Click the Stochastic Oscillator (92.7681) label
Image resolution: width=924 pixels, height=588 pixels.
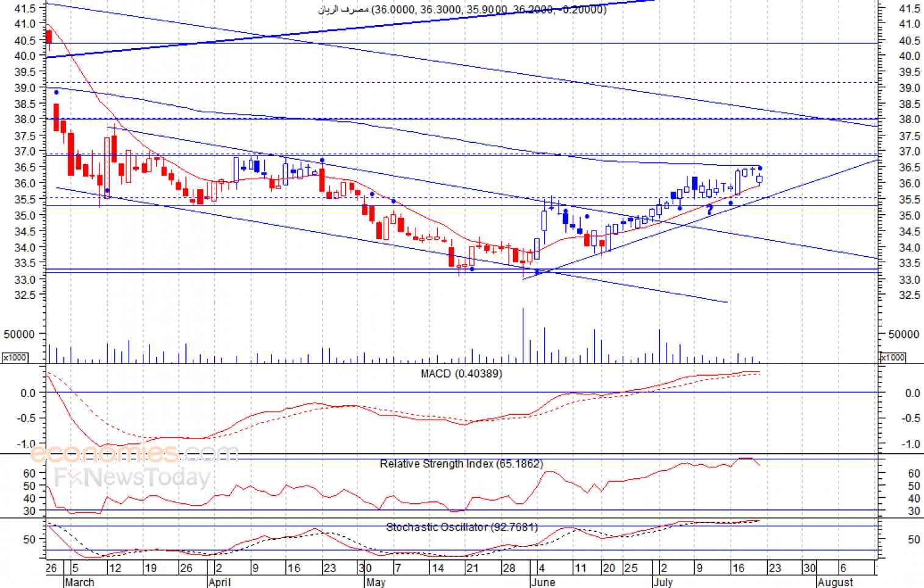tap(462, 527)
